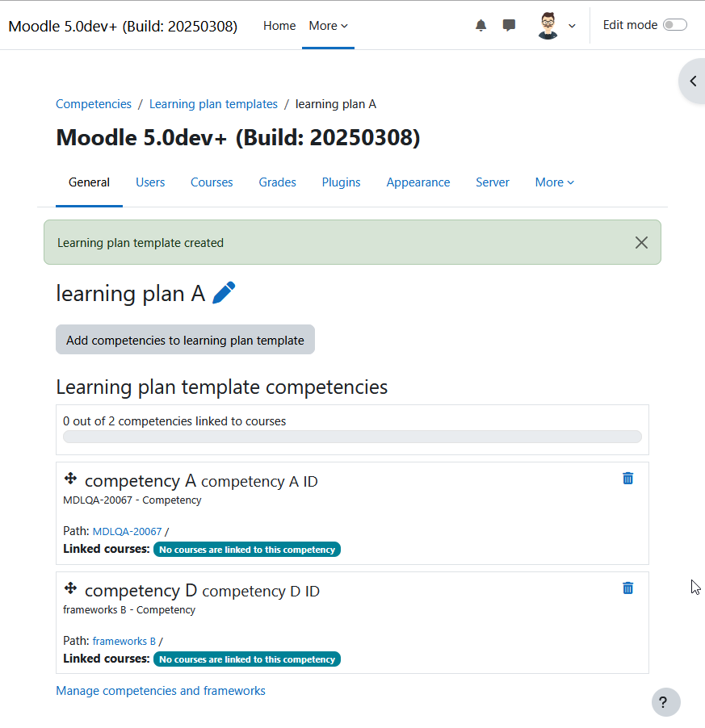Toggle Edit mode switch on

coord(675,24)
